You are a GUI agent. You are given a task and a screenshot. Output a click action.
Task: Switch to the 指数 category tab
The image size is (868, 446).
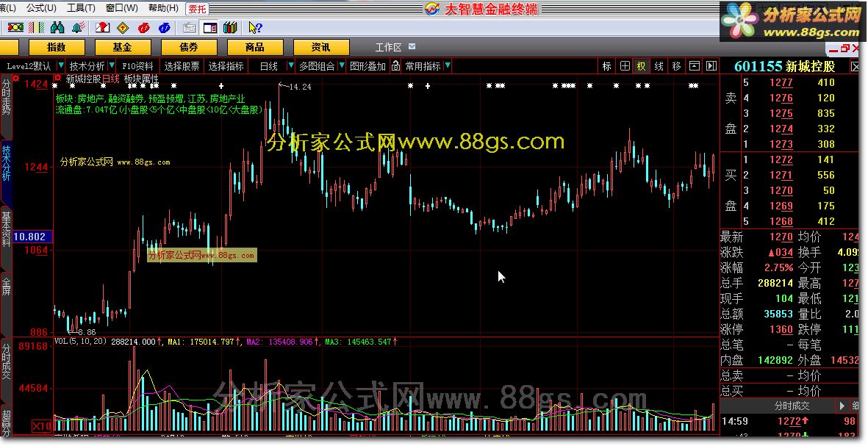pyautogui.click(x=57, y=48)
